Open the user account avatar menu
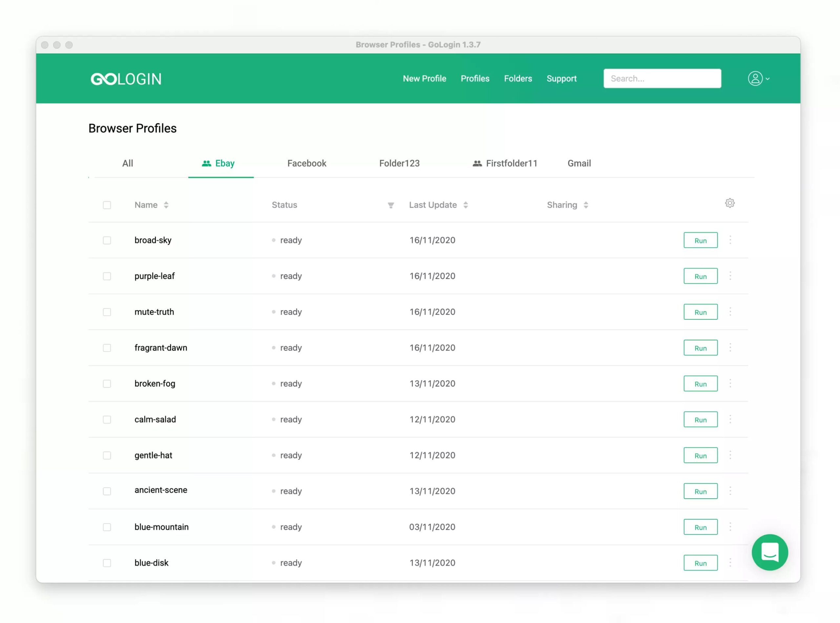The image size is (840, 623). [755, 78]
